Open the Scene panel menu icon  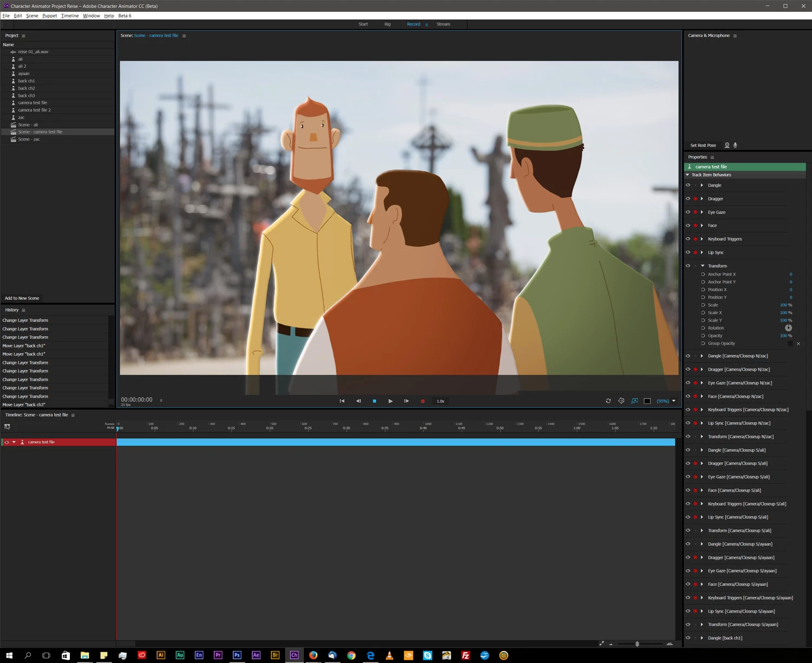pyautogui.click(x=184, y=36)
